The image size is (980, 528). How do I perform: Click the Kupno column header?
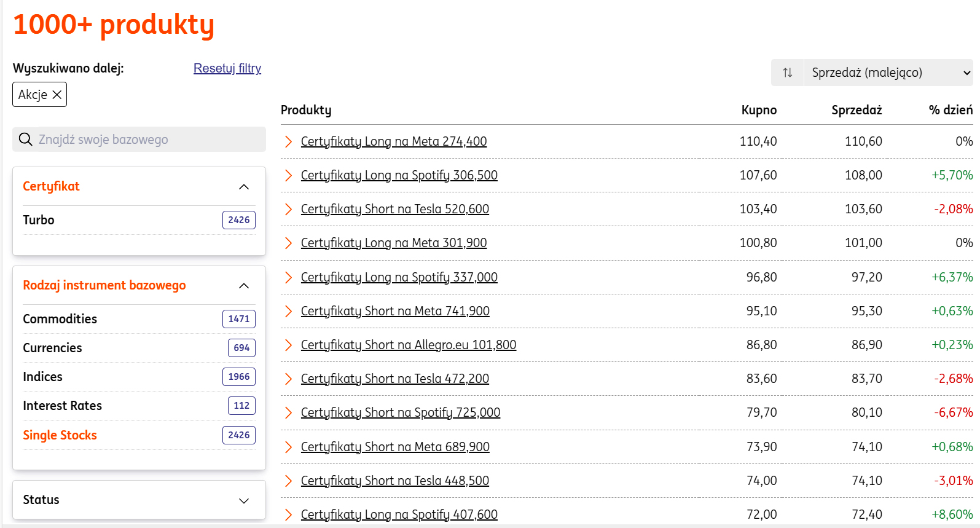759,110
